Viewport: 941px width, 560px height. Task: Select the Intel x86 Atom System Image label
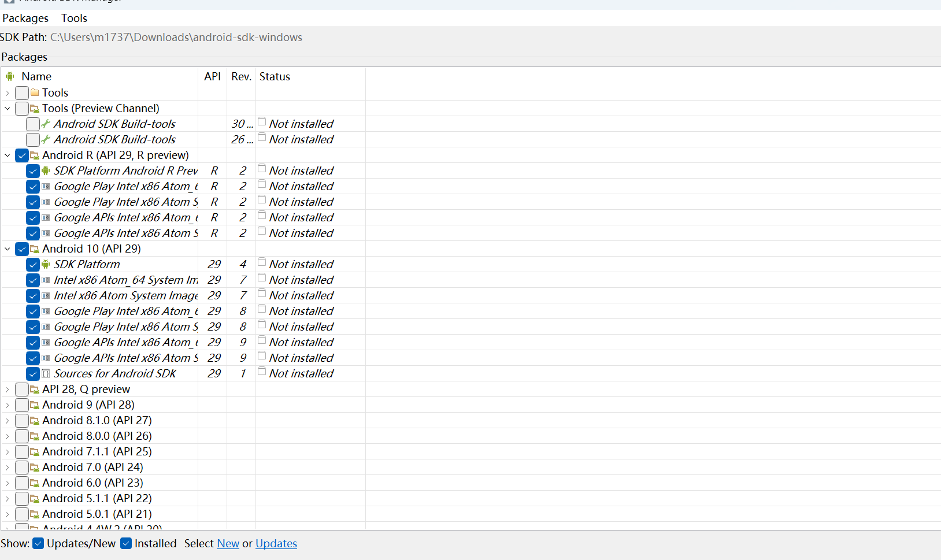tap(126, 295)
